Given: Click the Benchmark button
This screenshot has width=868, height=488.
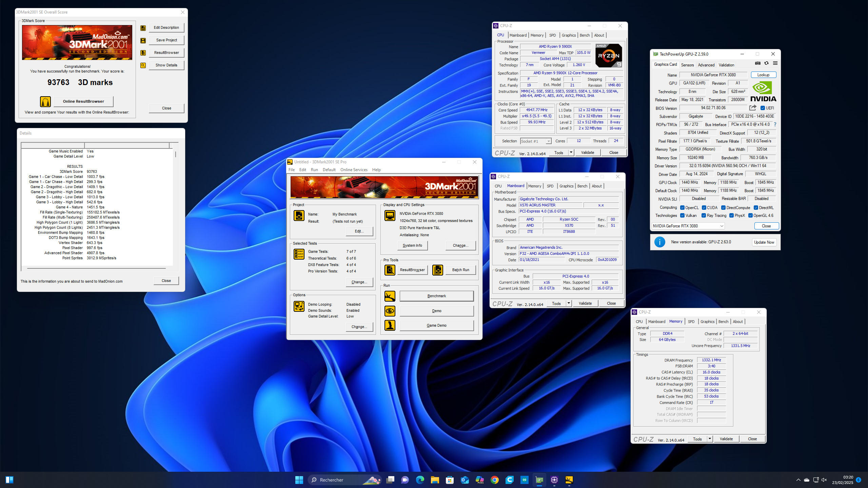Looking at the screenshot, I should (x=436, y=296).
